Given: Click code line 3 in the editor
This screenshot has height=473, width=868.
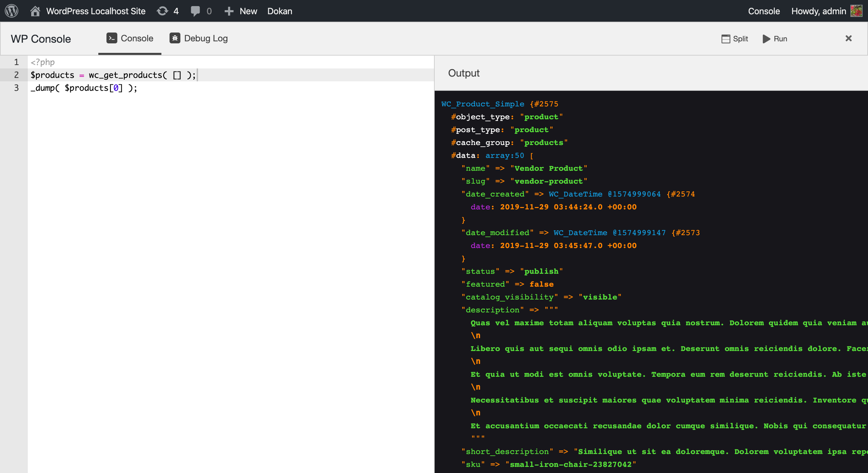Looking at the screenshot, I should (84, 88).
